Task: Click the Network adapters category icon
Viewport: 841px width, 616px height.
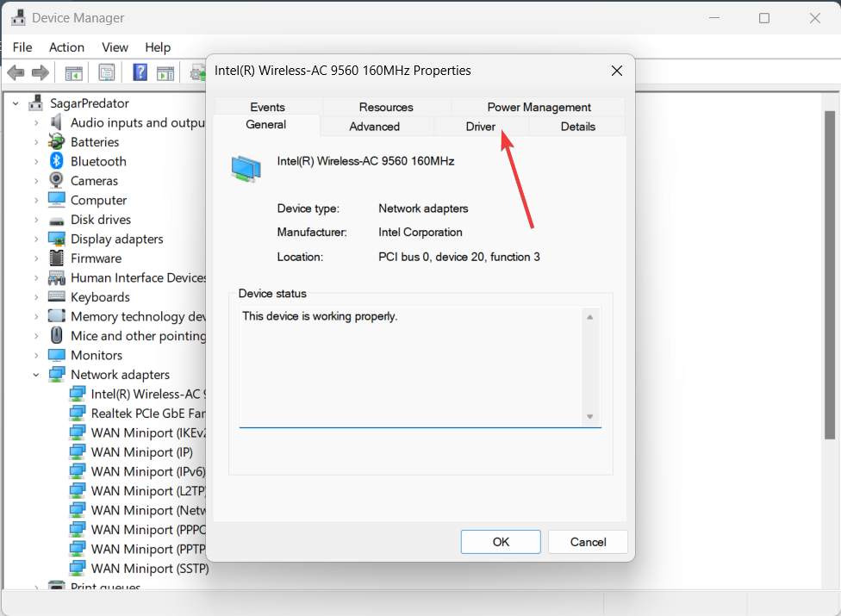Action: pyautogui.click(x=56, y=374)
